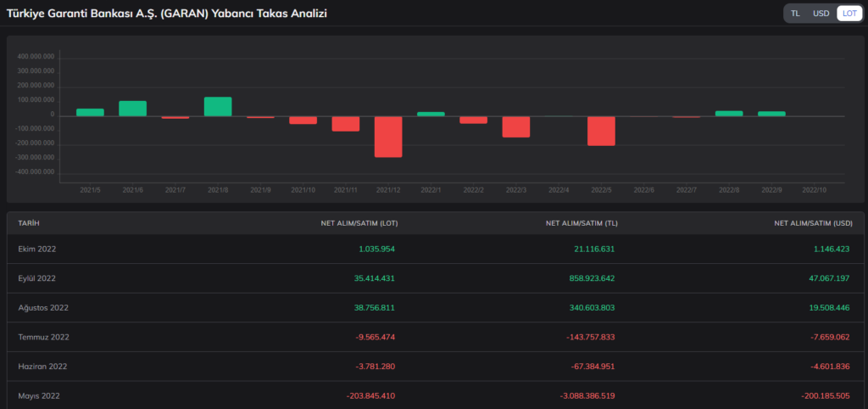Click the lot value -203.845.410
The width and height of the screenshot is (868, 409).
point(370,395)
